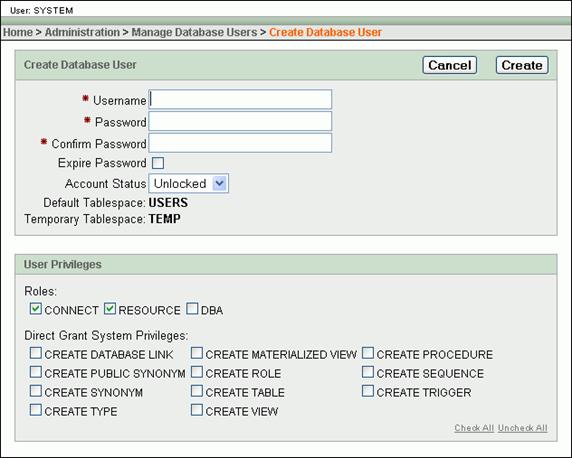Click Create Database User breadcrumb text
Screen dimensions: 572x458
[x=325, y=32]
